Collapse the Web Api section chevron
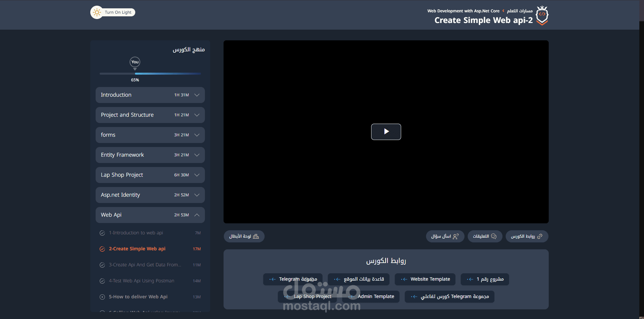Image resolution: width=644 pixels, height=319 pixels. (x=197, y=215)
